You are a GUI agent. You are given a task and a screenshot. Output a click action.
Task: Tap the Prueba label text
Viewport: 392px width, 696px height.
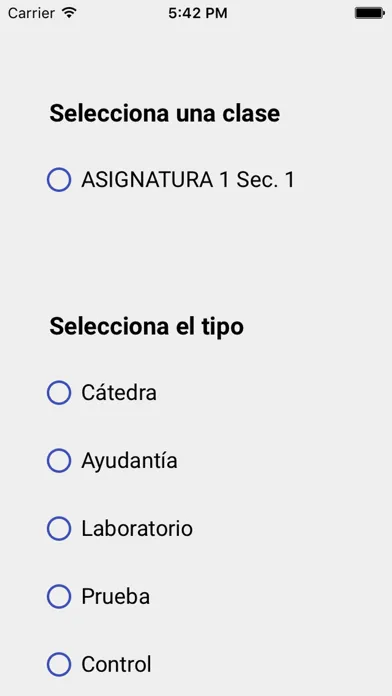pos(115,596)
